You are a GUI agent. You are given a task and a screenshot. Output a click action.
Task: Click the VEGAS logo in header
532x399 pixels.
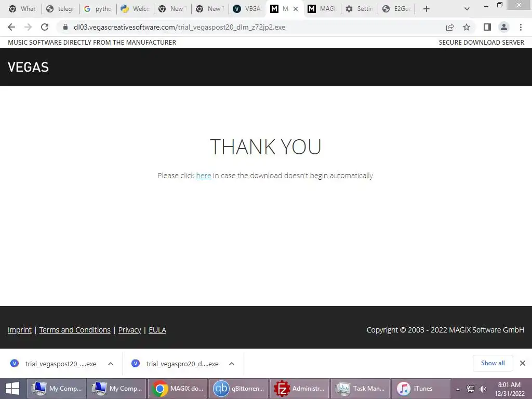[28, 67]
